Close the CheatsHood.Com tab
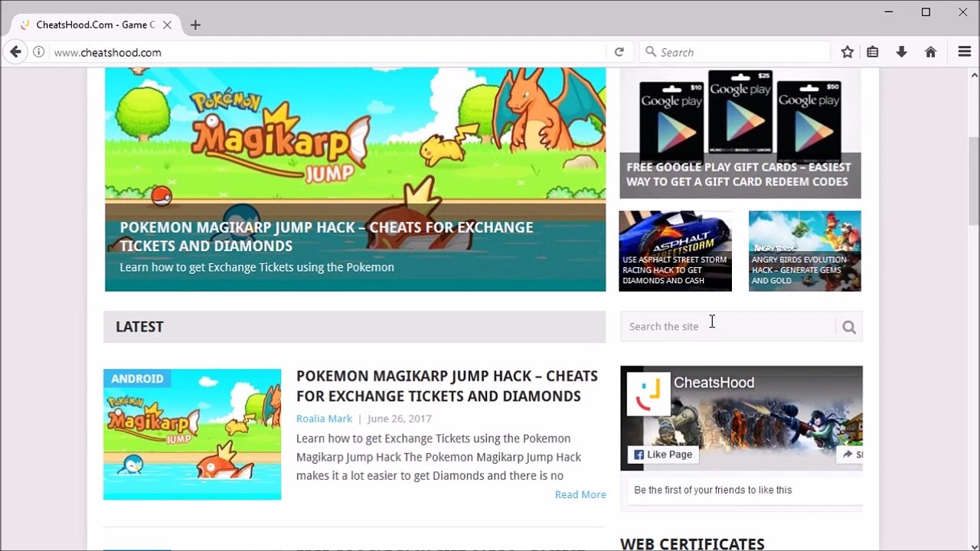 tap(167, 24)
